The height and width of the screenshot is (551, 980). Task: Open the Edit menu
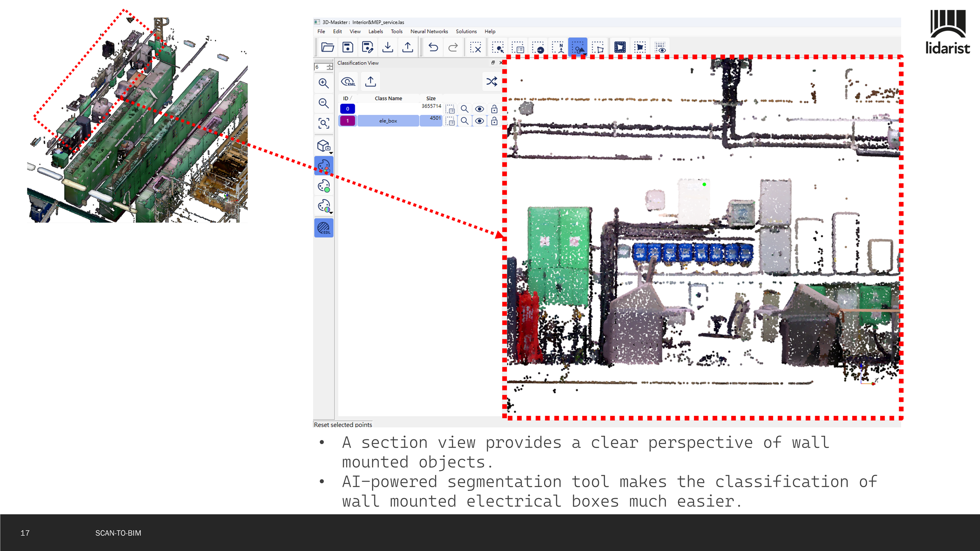pyautogui.click(x=338, y=31)
